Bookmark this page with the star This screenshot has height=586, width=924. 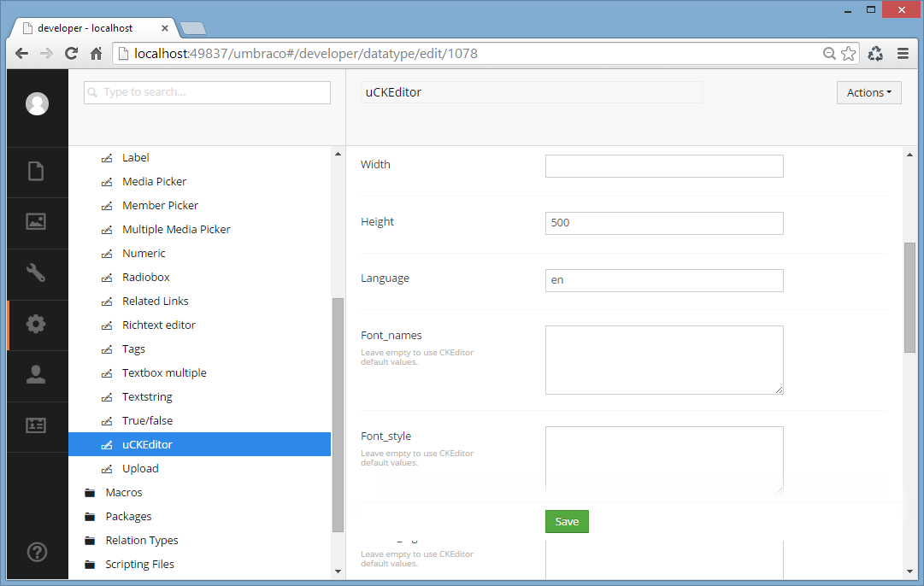tap(849, 54)
